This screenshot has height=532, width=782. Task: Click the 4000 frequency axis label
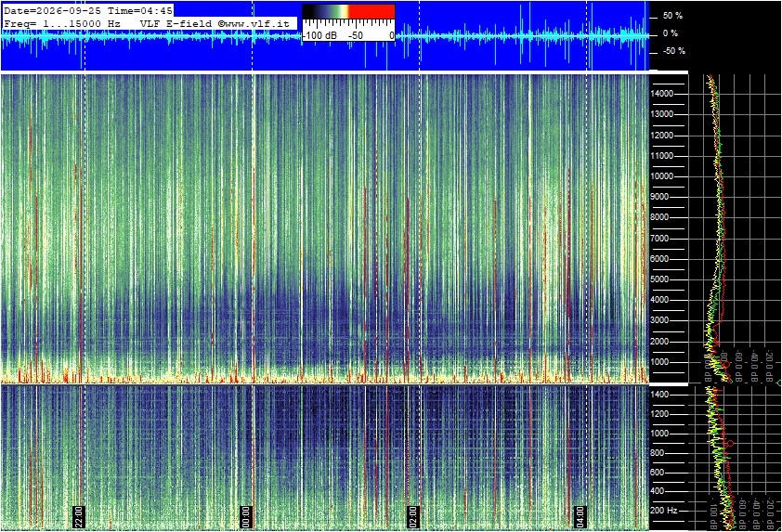coord(659,300)
